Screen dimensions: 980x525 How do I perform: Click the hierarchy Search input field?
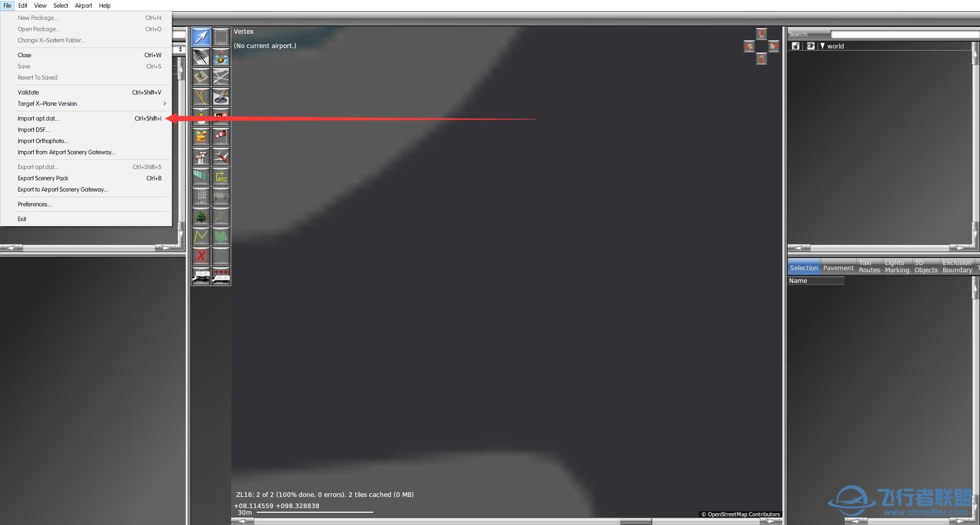pos(903,34)
